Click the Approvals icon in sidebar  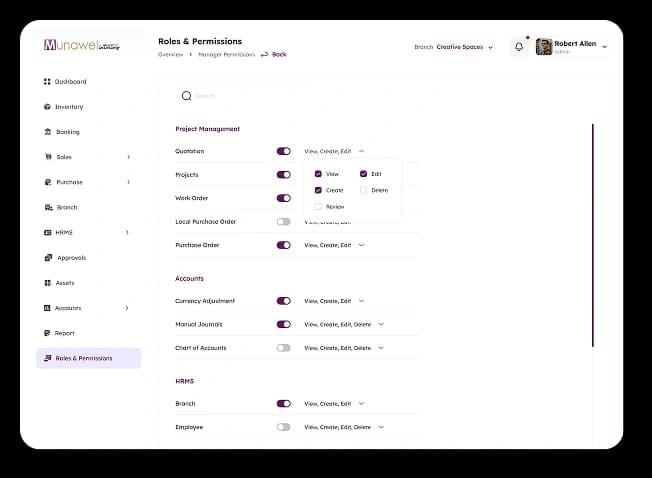click(x=48, y=258)
